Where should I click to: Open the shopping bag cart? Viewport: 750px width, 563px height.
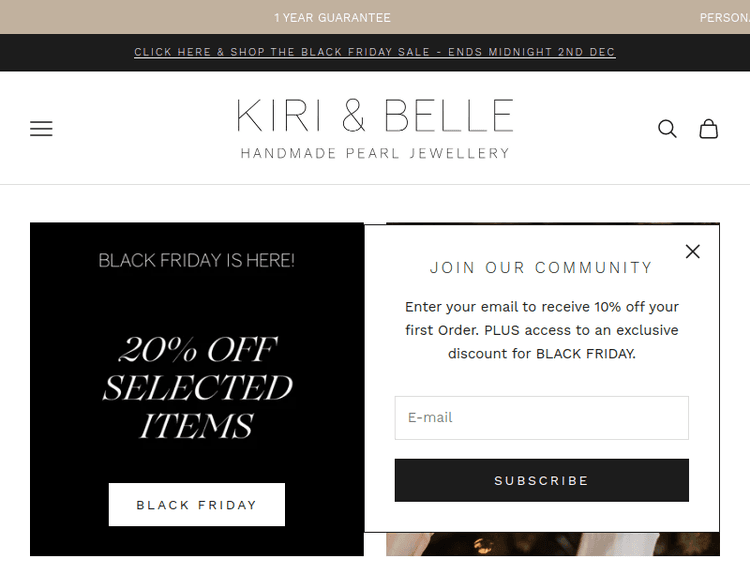708,128
